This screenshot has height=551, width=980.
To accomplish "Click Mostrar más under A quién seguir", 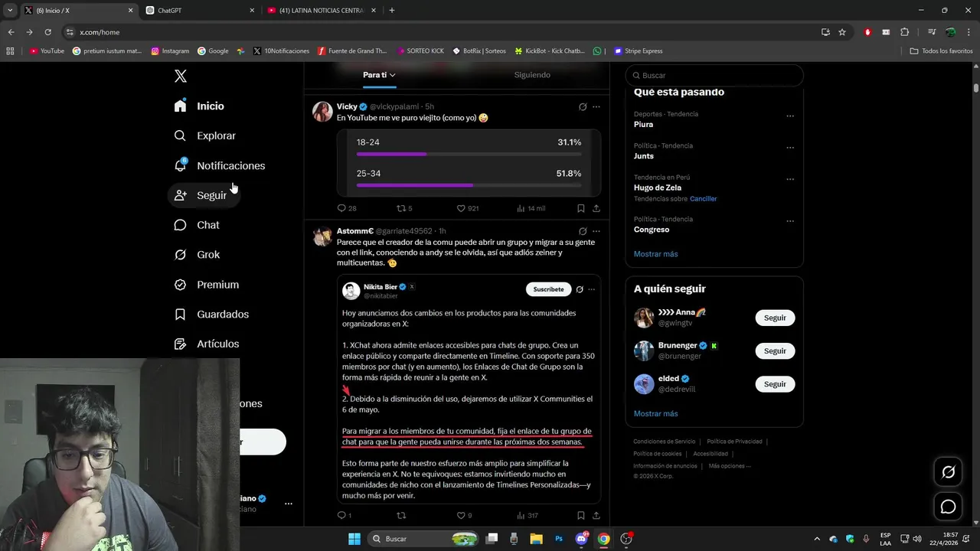I will (655, 414).
